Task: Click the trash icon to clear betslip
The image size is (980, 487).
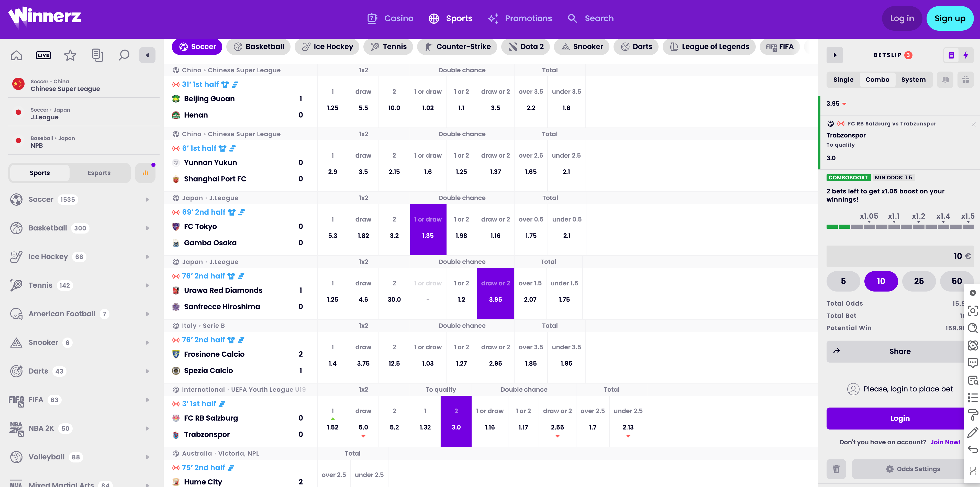Action: click(x=836, y=469)
